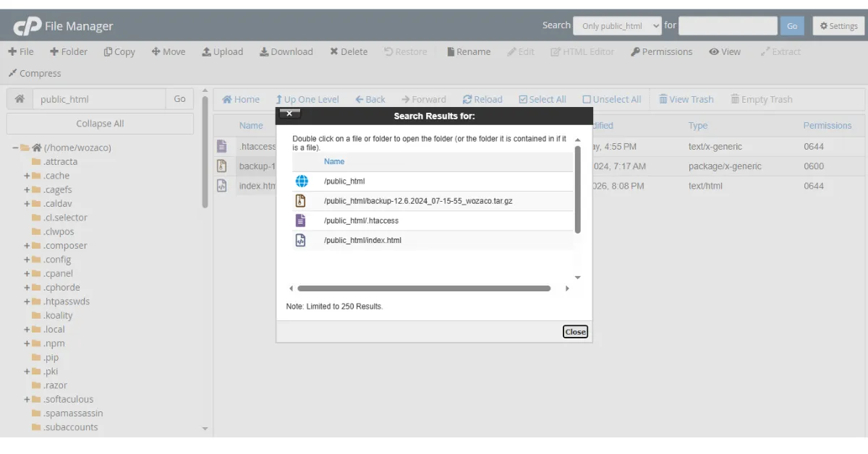Click Collapse All button
Image resolution: width=868 pixels, height=454 pixels.
pos(100,124)
